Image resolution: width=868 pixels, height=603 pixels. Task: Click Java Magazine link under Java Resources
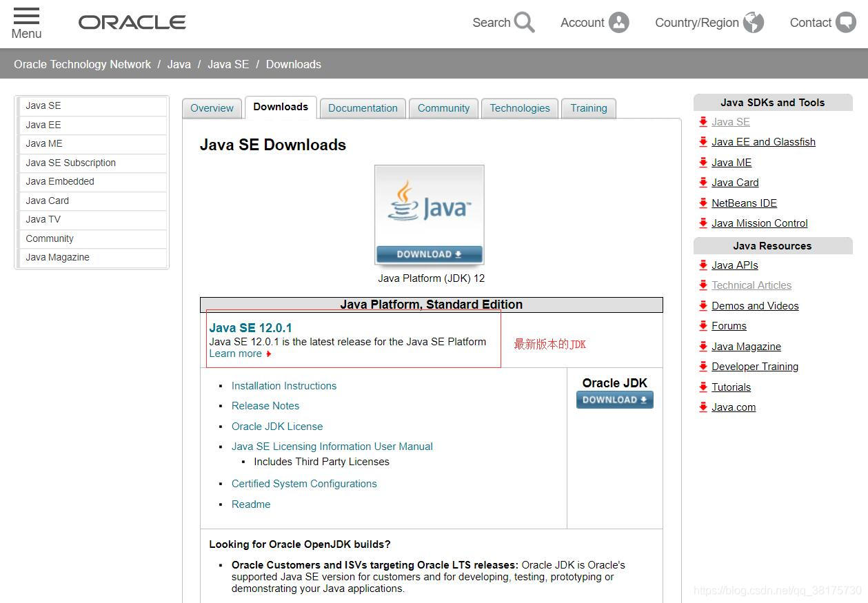[x=746, y=347]
